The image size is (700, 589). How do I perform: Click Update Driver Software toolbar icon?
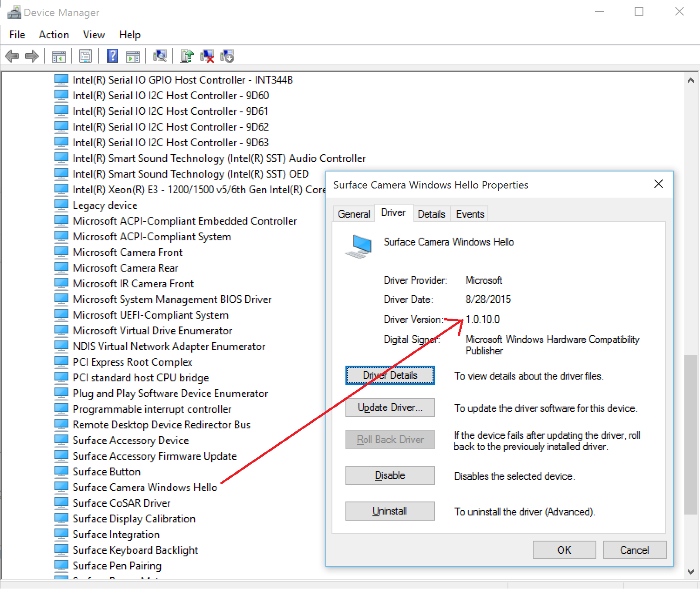[x=187, y=56]
